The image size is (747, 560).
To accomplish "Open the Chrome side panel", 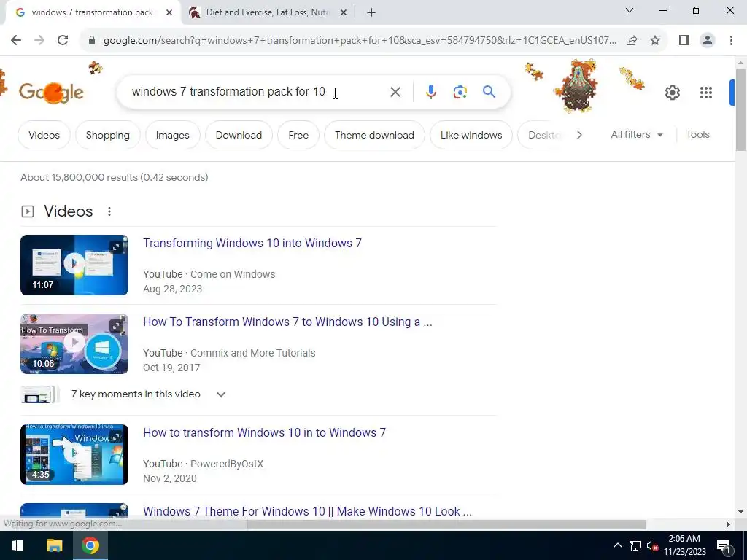I will [684, 41].
